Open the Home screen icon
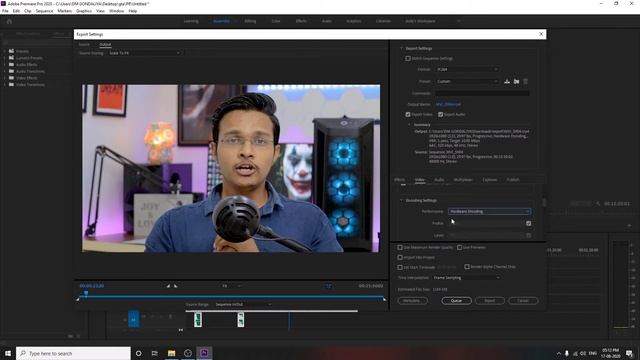 [x=9, y=21]
